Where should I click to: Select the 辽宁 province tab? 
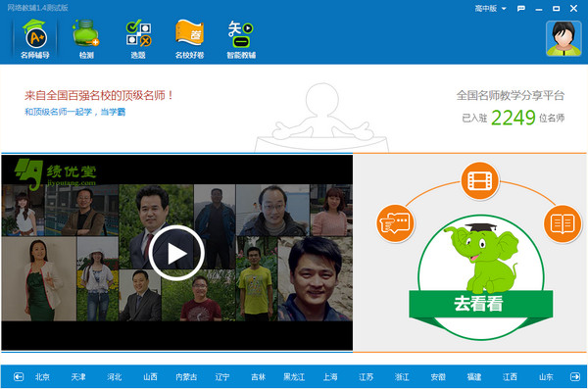pyautogui.click(x=222, y=376)
